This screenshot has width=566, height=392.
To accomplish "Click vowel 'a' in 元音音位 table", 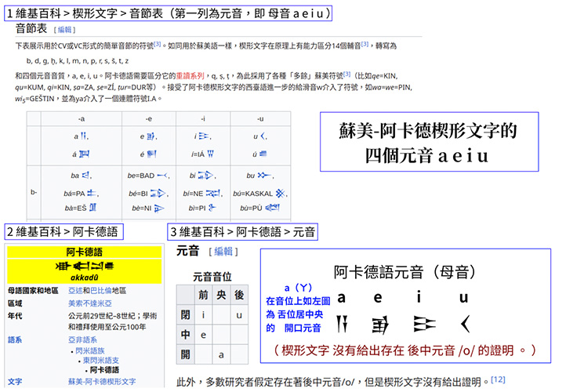I will click(x=221, y=355).
